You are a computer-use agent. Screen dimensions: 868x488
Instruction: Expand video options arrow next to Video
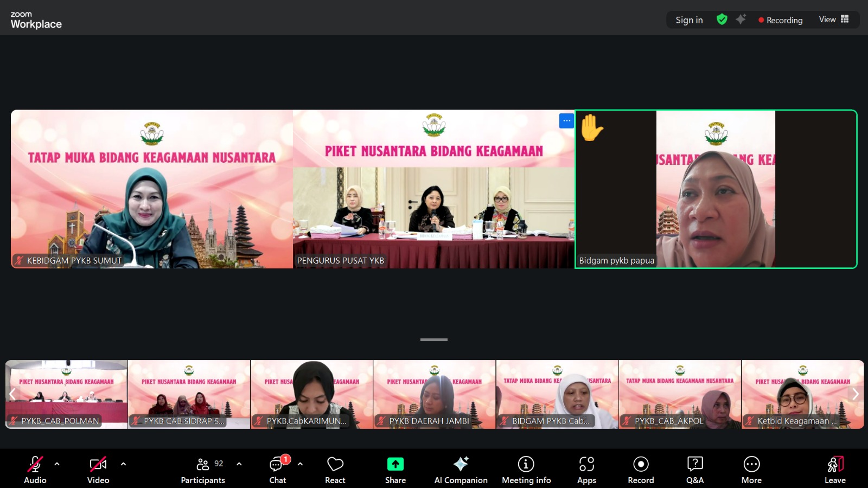[x=123, y=464]
